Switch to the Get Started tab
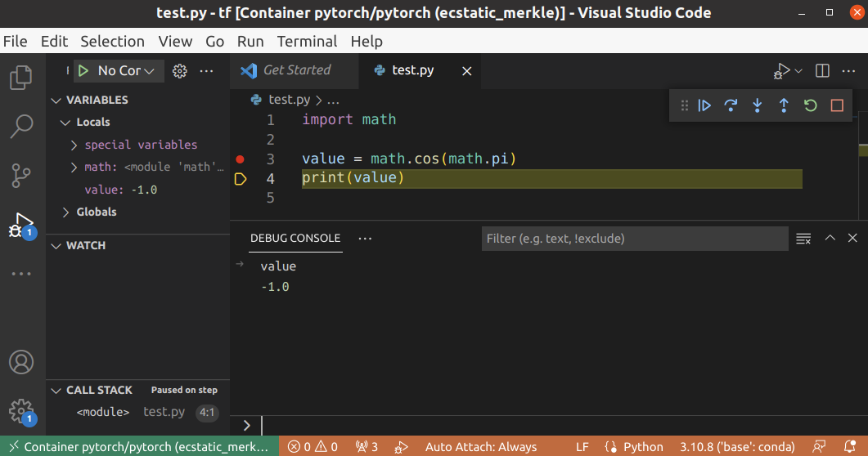 point(295,71)
